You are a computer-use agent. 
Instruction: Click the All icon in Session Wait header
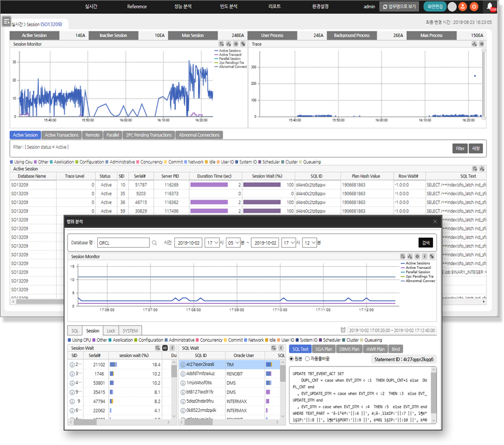coord(165,348)
